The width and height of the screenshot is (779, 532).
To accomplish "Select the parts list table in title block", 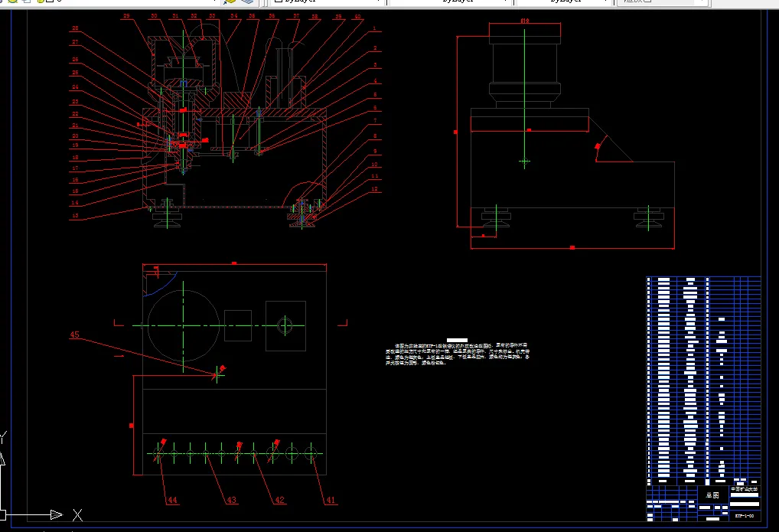I will point(703,381).
